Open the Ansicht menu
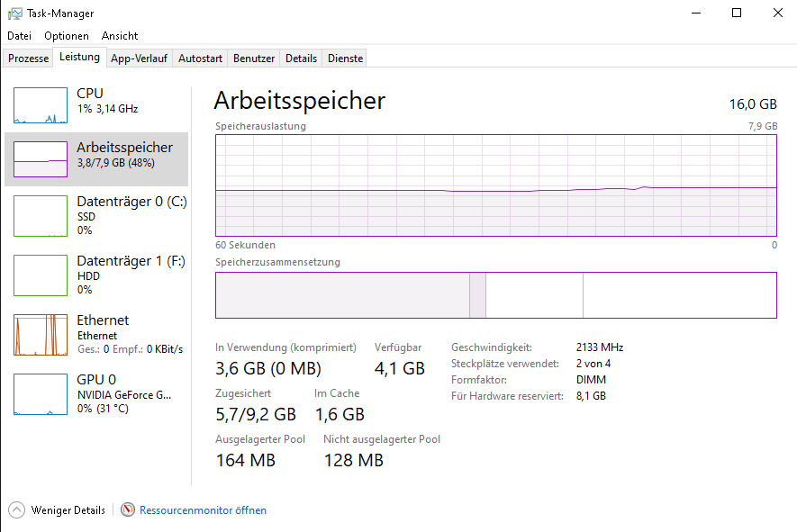 [120, 36]
